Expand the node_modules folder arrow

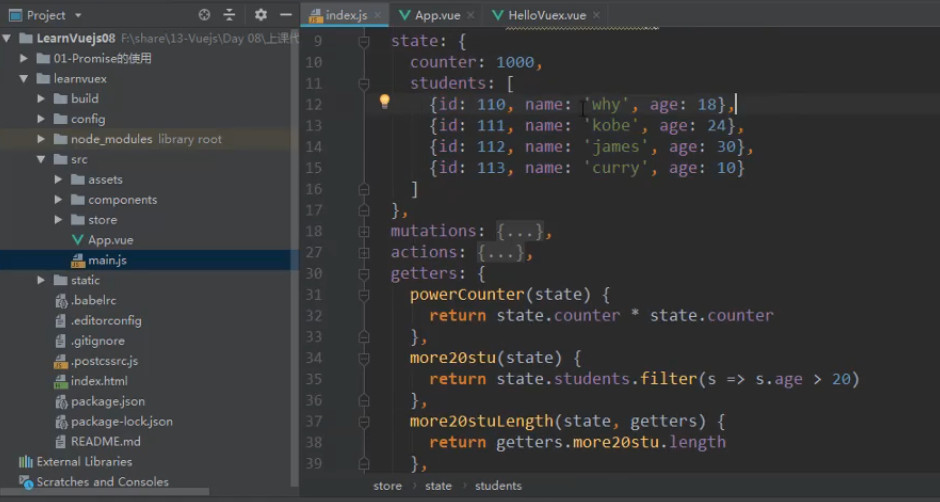tap(41, 139)
